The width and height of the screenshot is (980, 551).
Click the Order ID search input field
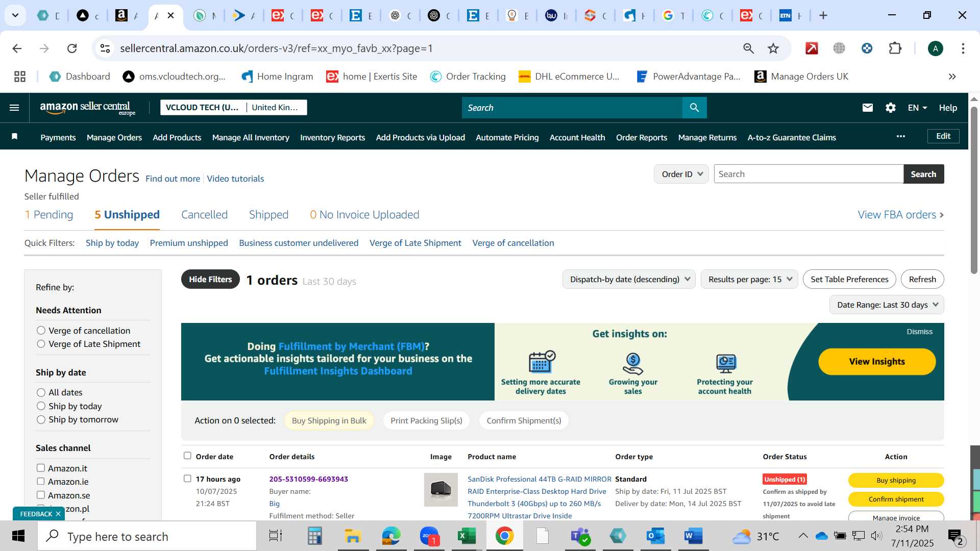click(x=808, y=174)
